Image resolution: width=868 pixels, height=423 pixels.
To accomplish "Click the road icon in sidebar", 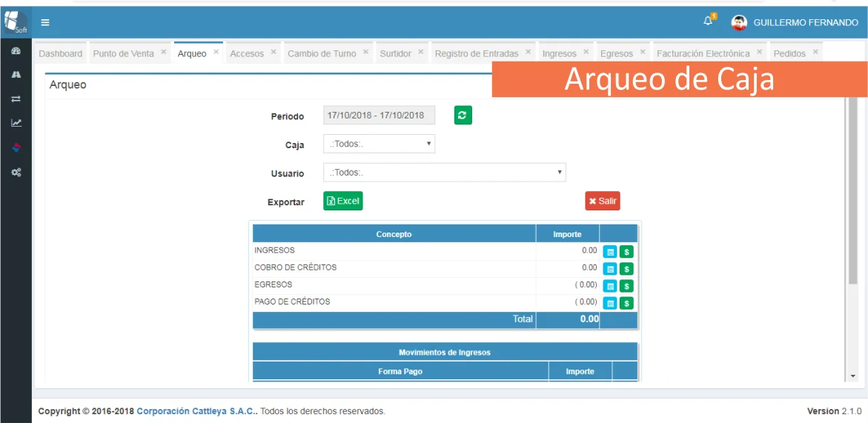I will (16, 75).
